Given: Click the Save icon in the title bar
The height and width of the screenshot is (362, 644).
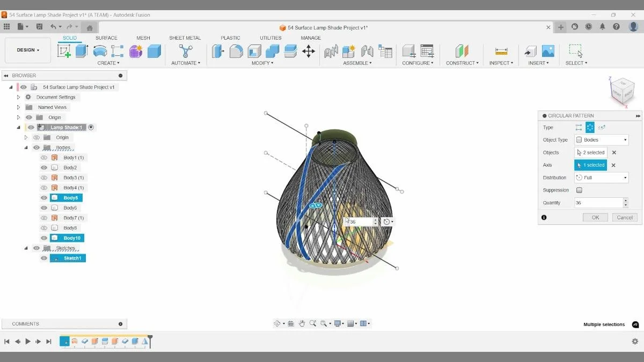Looking at the screenshot, I should coord(39,27).
